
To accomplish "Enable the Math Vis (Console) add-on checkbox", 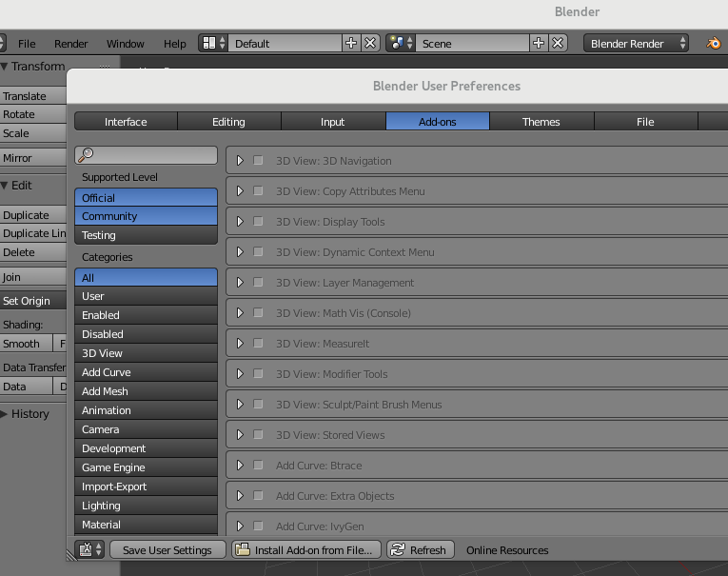I will [258, 312].
